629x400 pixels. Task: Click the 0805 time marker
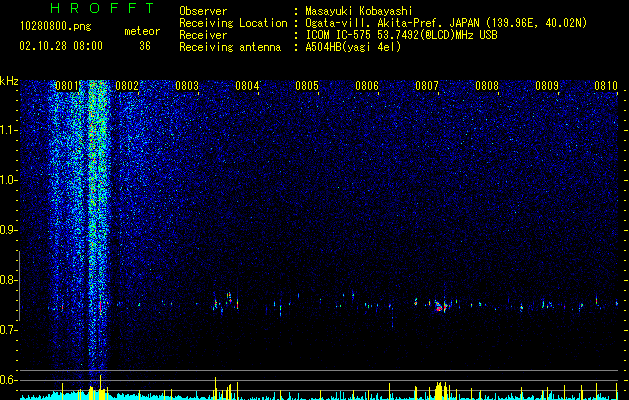click(x=307, y=86)
